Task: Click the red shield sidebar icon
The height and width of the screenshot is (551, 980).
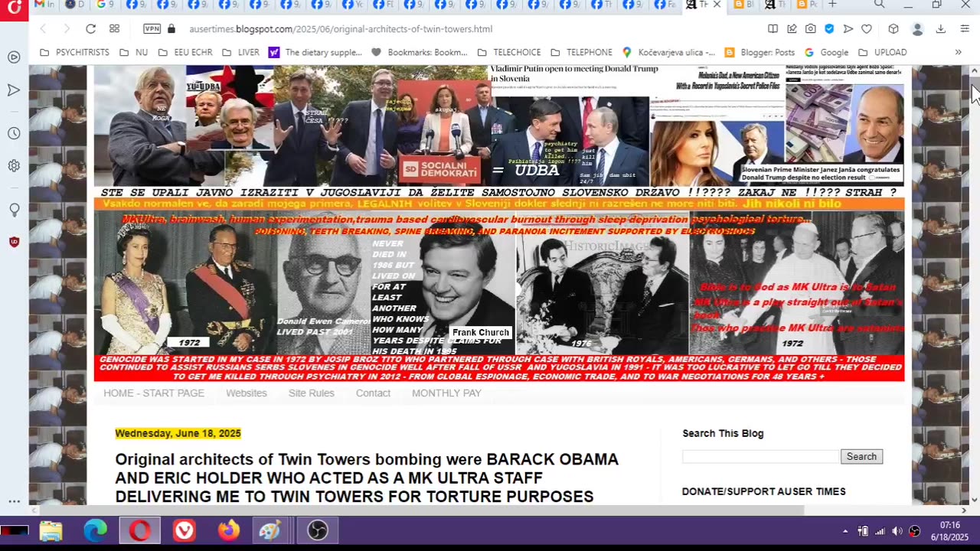Action: [x=14, y=243]
